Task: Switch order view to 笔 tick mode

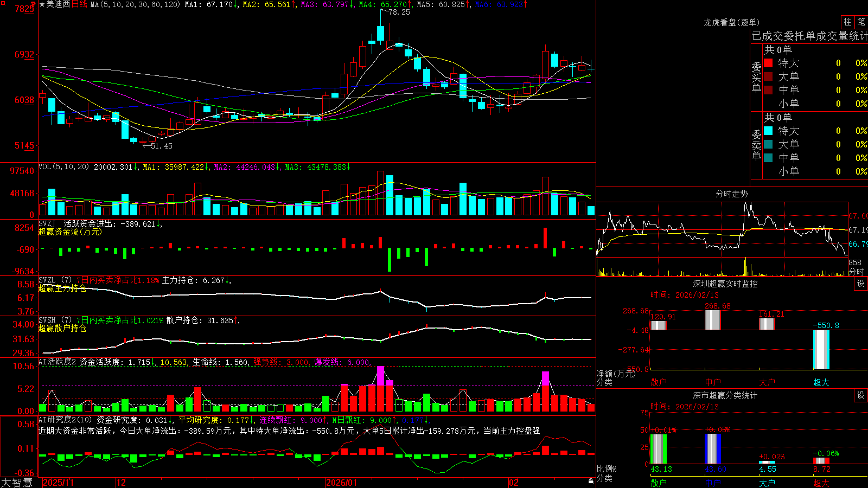Action: [x=861, y=22]
